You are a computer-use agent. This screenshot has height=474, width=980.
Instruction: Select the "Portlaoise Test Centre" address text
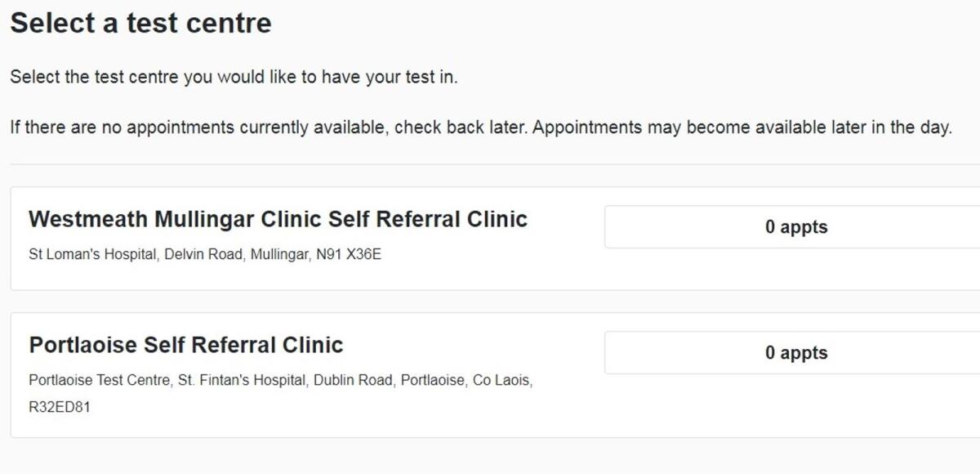click(99, 381)
